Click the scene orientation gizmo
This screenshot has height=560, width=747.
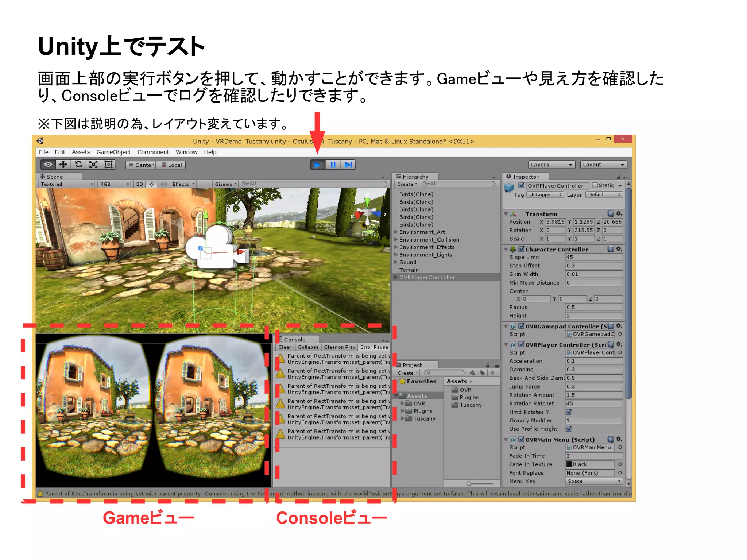coord(368,213)
